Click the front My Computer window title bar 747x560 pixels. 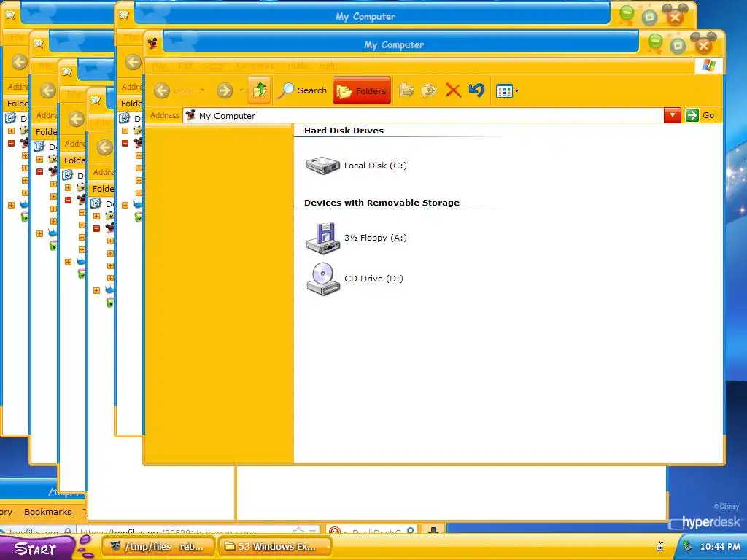[x=393, y=44]
